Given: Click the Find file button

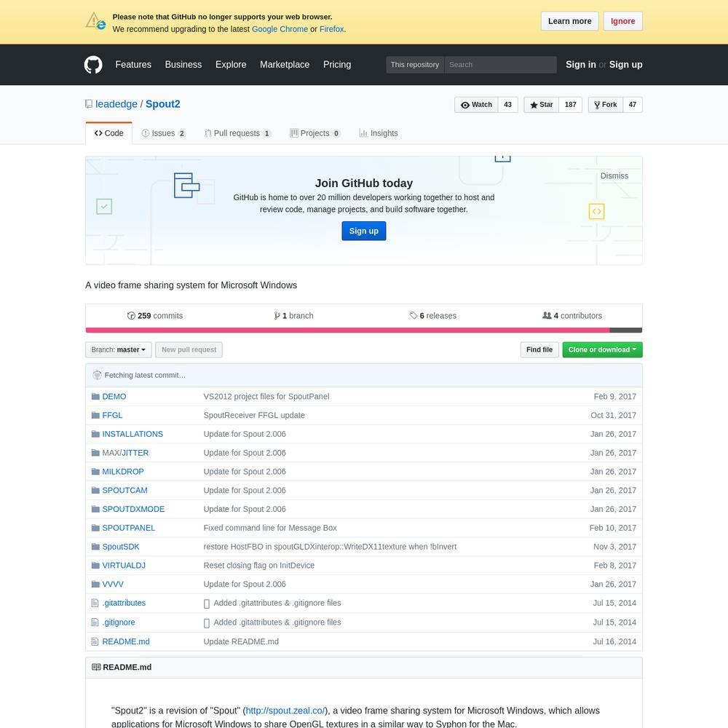Looking at the screenshot, I should 539,349.
